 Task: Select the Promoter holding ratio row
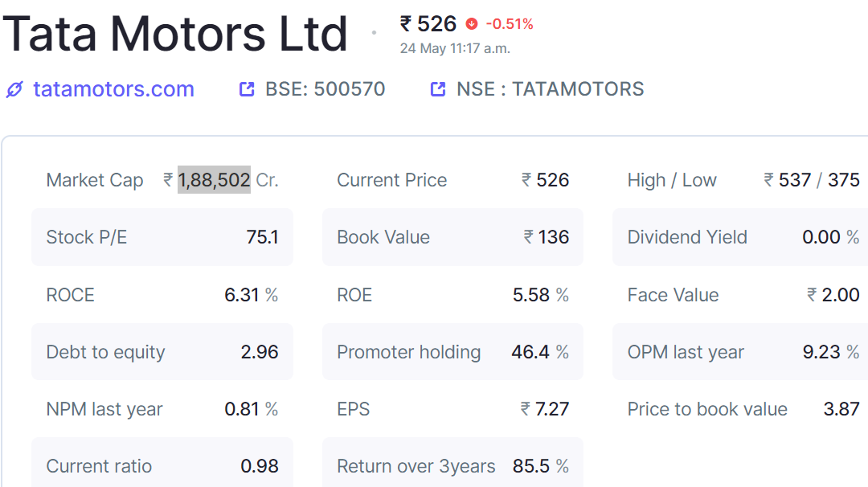452,352
